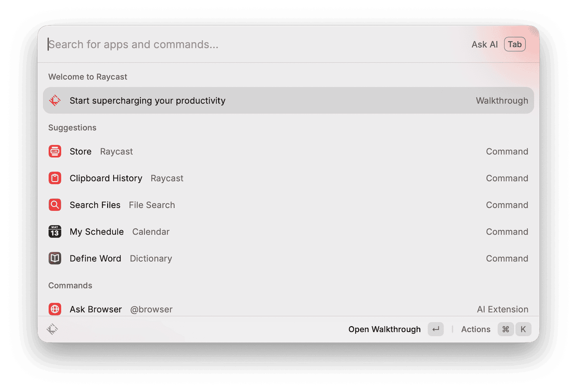Click the Dictionary subtitle text
The height and width of the screenshot is (392, 577).
click(151, 258)
